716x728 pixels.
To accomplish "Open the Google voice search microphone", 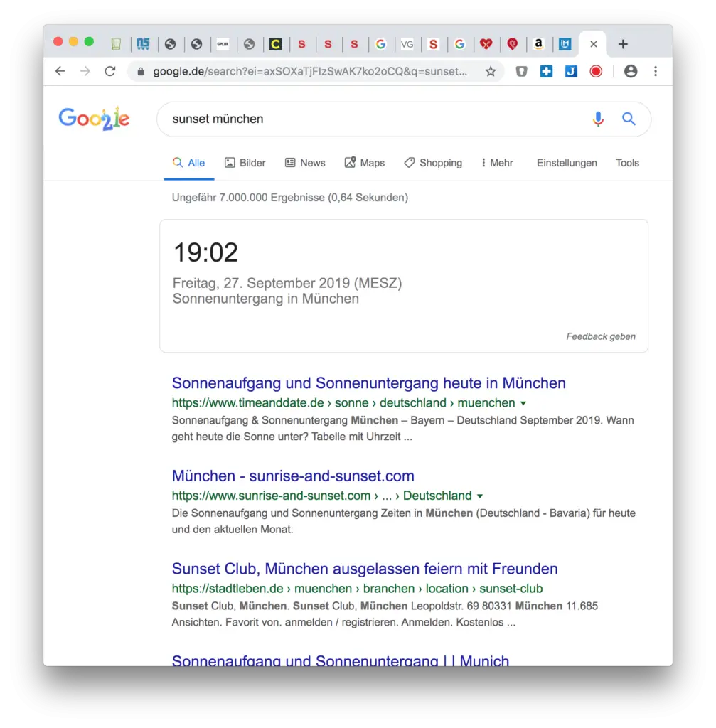I will point(598,119).
